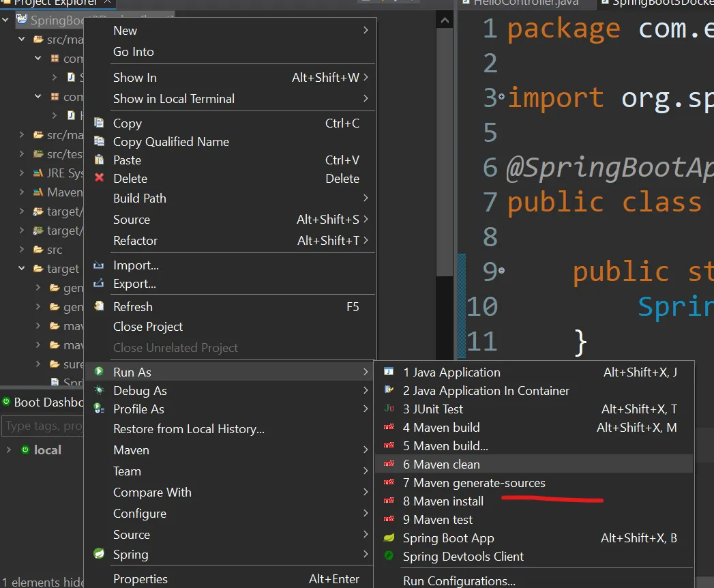
Task: Click the Spring Devtools Client icon
Action: [x=389, y=556]
